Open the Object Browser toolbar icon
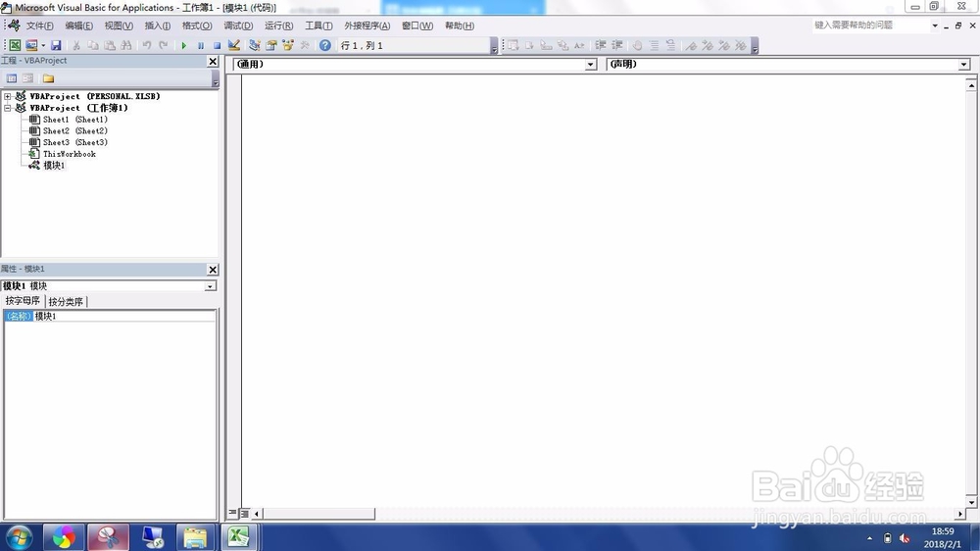 pos(288,45)
